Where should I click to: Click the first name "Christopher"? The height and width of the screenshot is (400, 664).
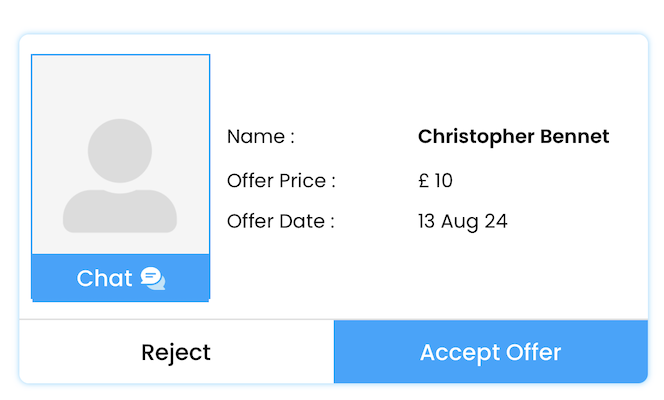pos(475,137)
